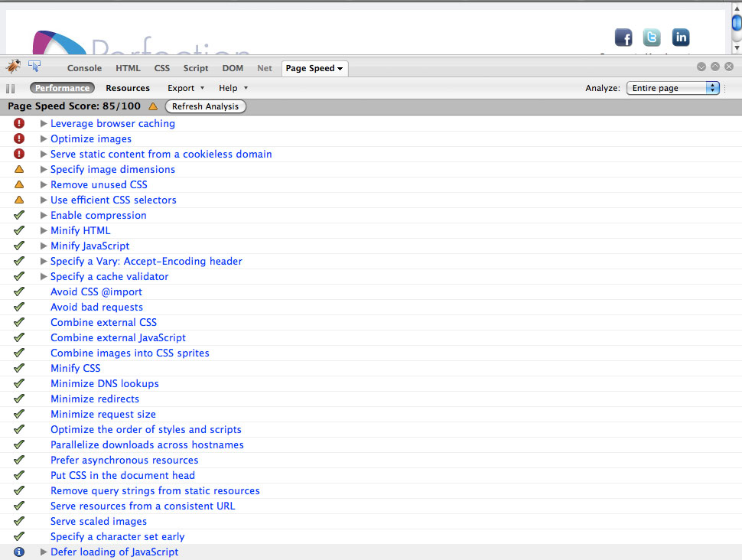This screenshot has width=742, height=560.
Task: Open the Facebook social icon
Action: 623,37
